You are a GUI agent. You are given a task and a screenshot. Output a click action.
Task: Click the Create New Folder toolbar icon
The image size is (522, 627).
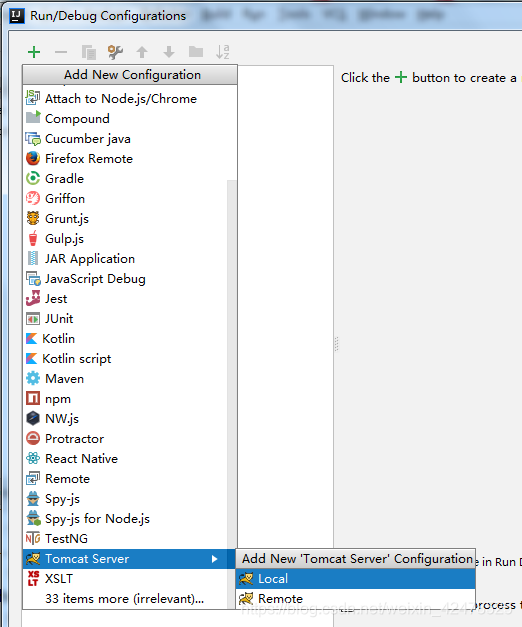coord(196,52)
